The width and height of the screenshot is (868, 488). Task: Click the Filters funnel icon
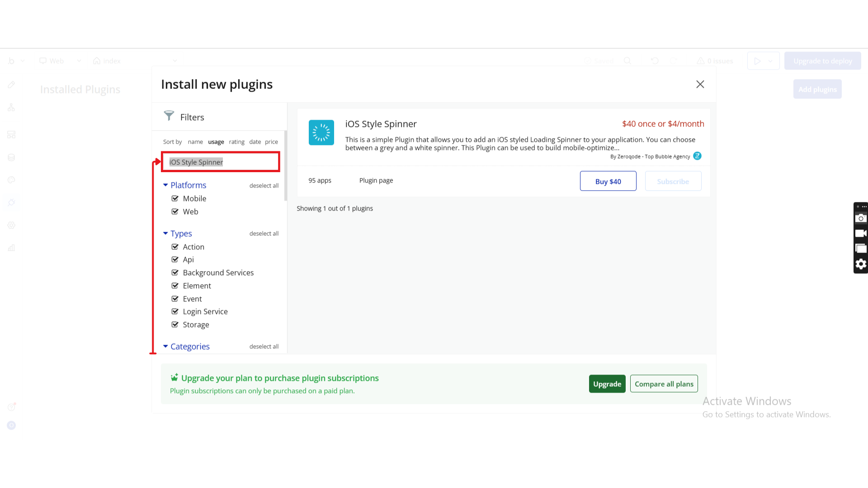pos(169,116)
